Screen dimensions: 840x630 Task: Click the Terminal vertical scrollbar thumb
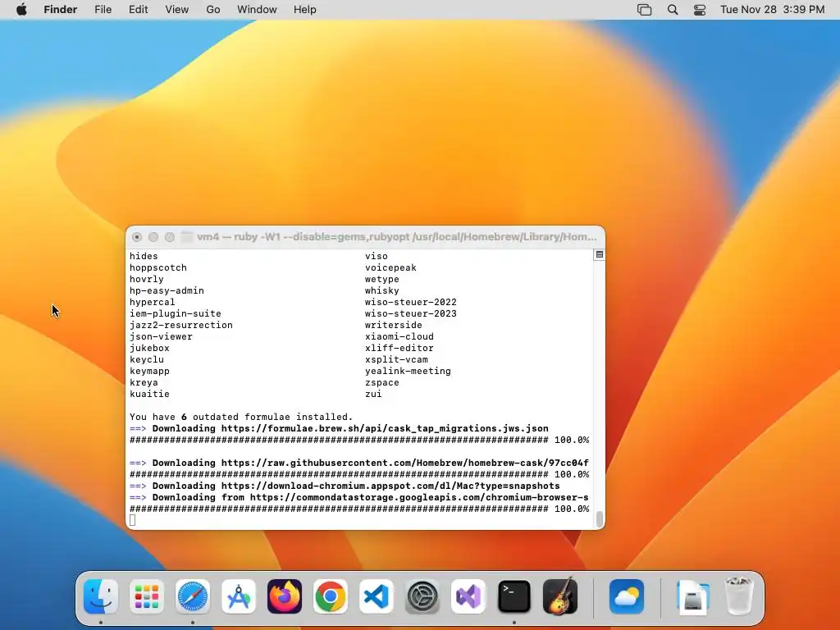[600, 518]
